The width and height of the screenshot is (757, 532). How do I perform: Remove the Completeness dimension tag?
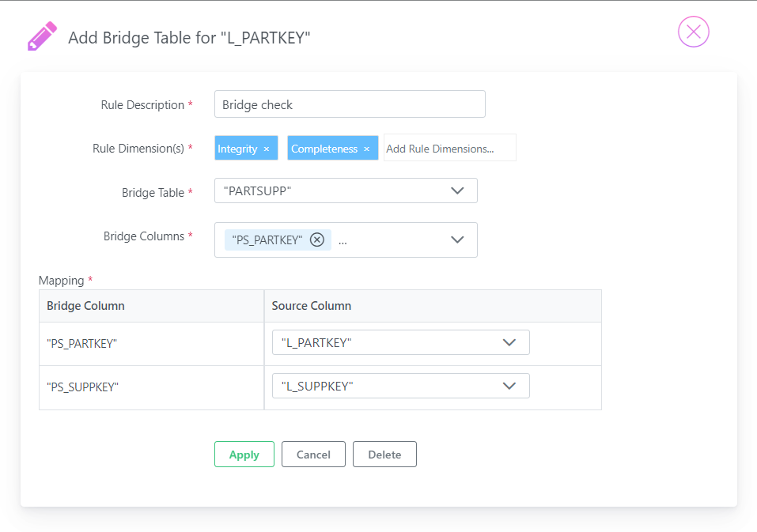pos(367,149)
